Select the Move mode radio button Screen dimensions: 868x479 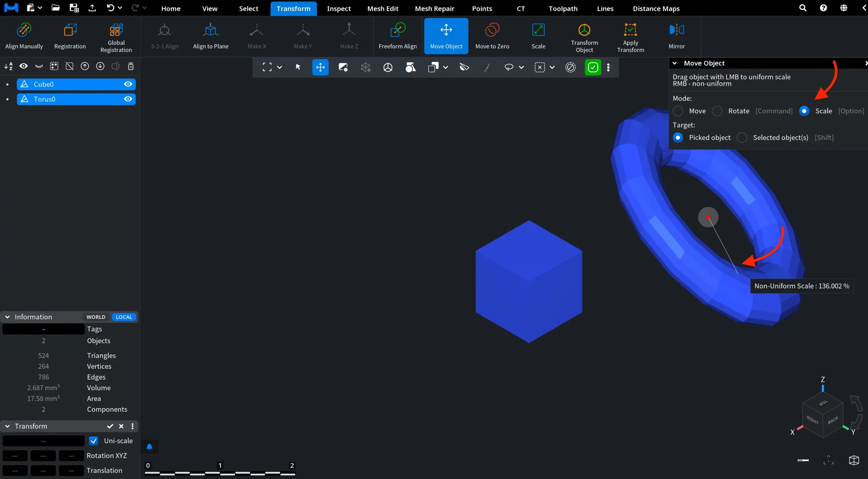point(677,111)
